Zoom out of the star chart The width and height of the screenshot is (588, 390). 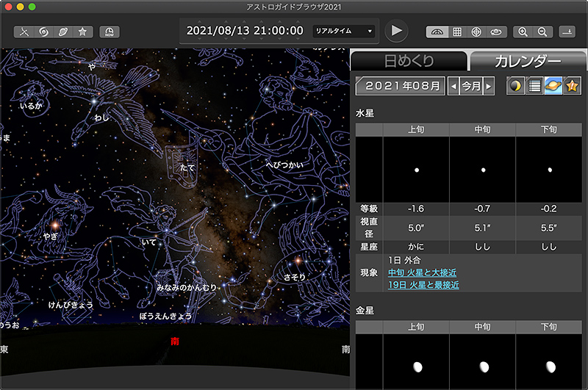(x=542, y=32)
